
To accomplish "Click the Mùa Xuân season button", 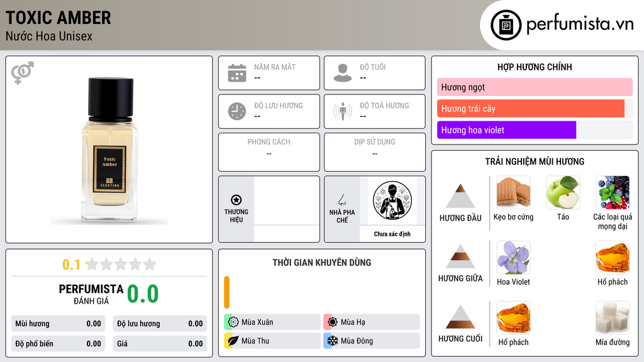I will click(272, 322).
